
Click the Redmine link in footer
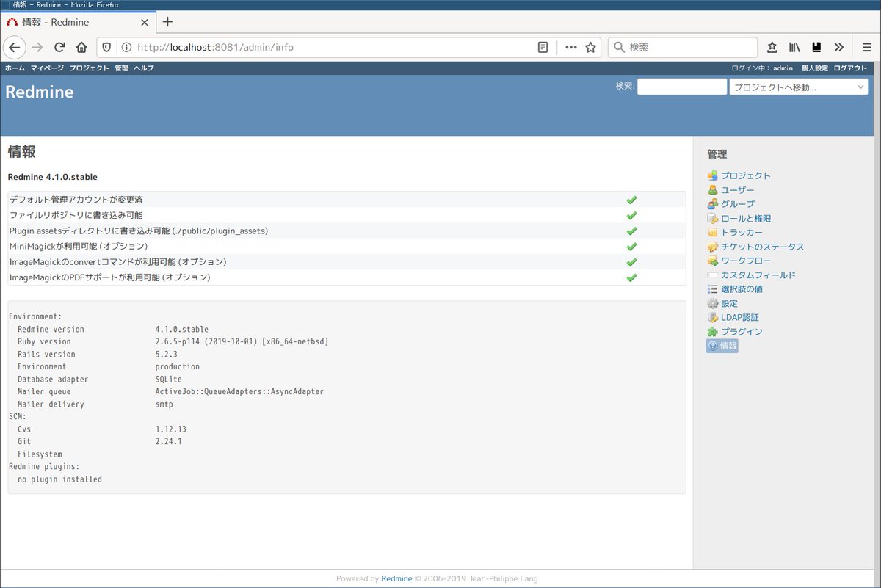click(x=396, y=578)
